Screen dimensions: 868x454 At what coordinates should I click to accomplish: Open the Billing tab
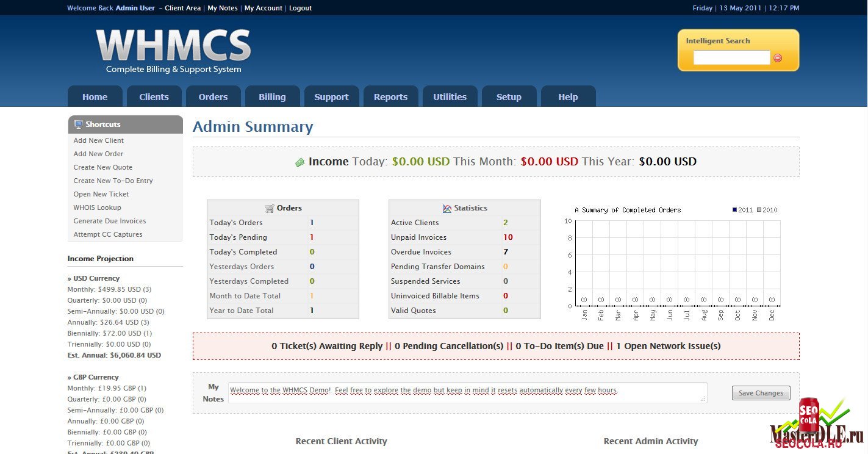(x=272, y=96)
